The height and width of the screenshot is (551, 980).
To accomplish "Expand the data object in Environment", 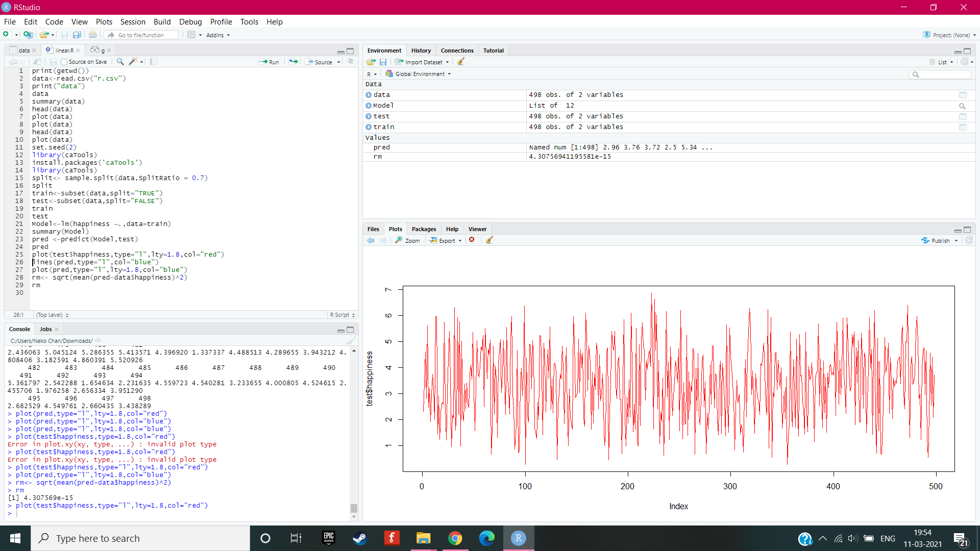I will click(368, 95).
